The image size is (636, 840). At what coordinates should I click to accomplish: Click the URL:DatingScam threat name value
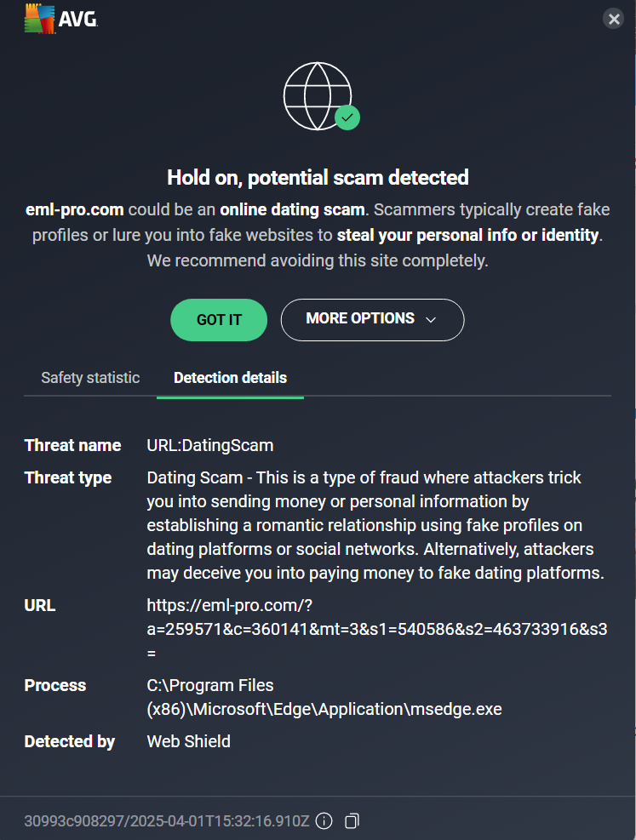(x=210, y=445)
